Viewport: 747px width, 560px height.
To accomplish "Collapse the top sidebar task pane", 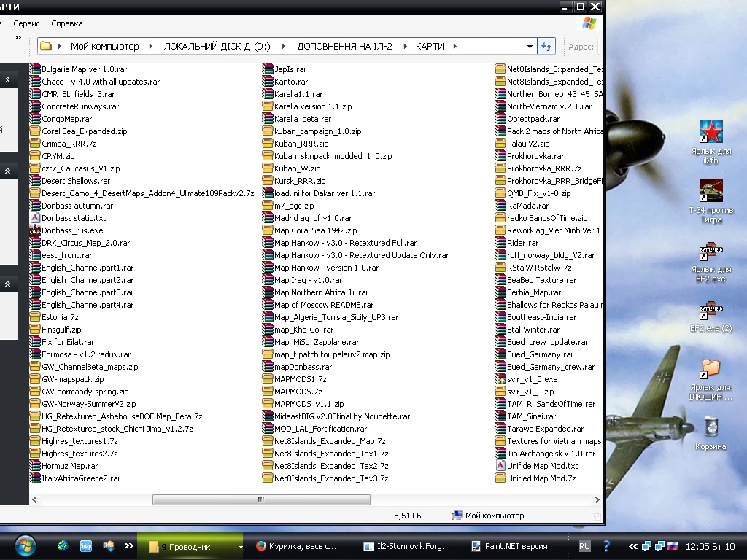I will coord(7,79).
